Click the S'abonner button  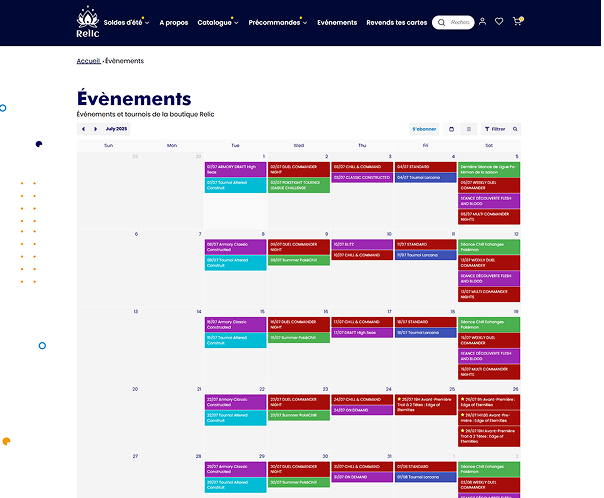[424, 129]
